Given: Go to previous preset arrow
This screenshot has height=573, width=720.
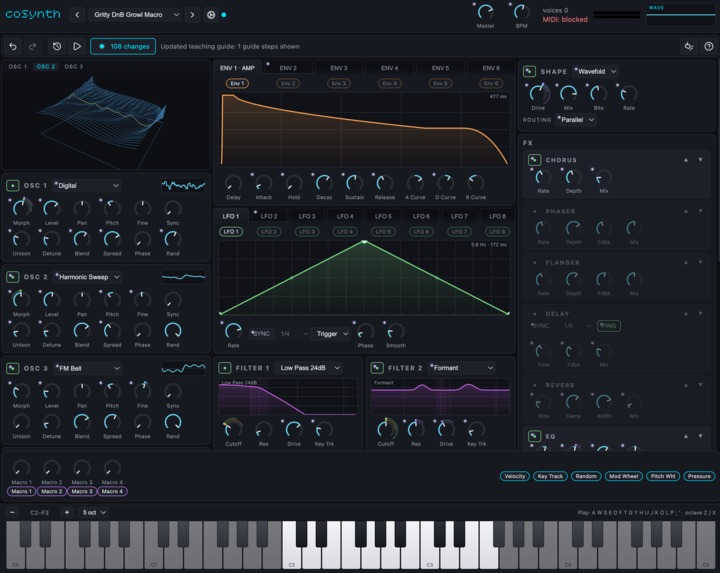Looking at the screenshot, I should (x=77, y=15).
